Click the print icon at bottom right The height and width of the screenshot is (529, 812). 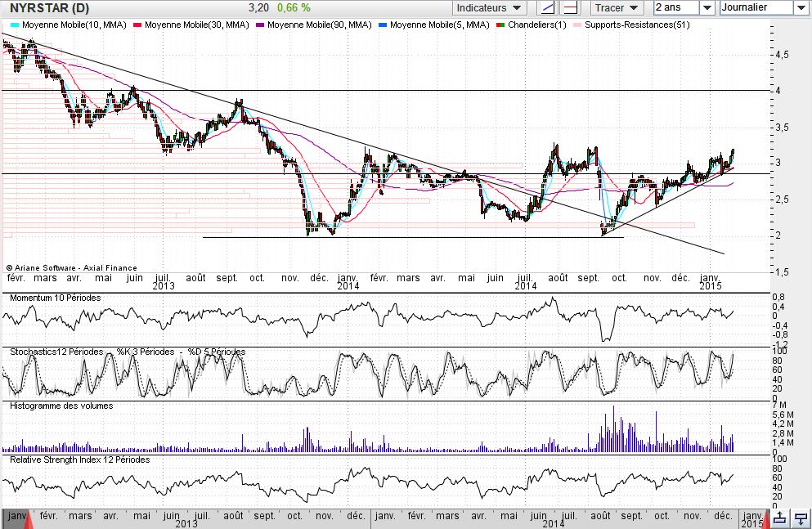point(801,518)
